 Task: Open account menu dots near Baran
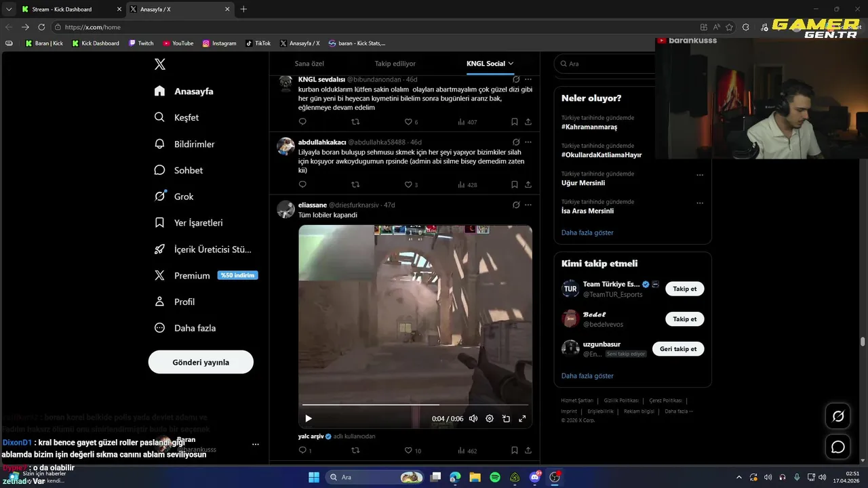(256, 445)
